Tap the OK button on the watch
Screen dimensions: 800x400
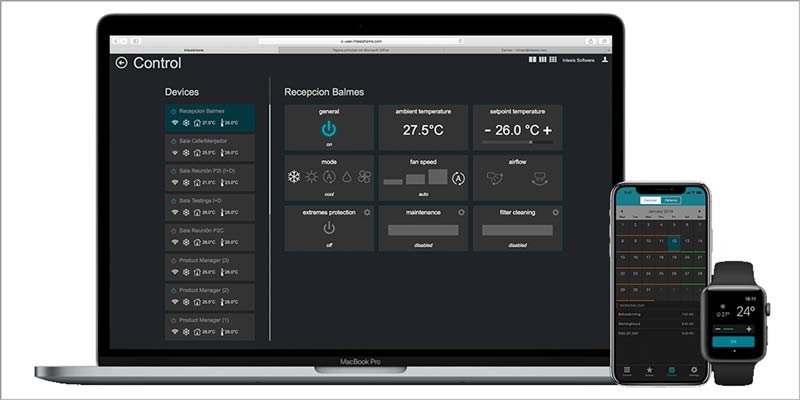click(733, 341)
